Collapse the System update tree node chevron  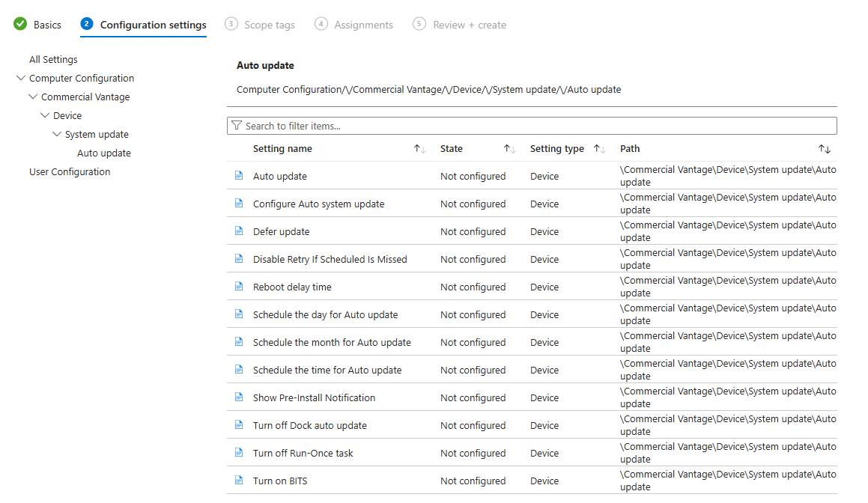[x=57, y=135]
